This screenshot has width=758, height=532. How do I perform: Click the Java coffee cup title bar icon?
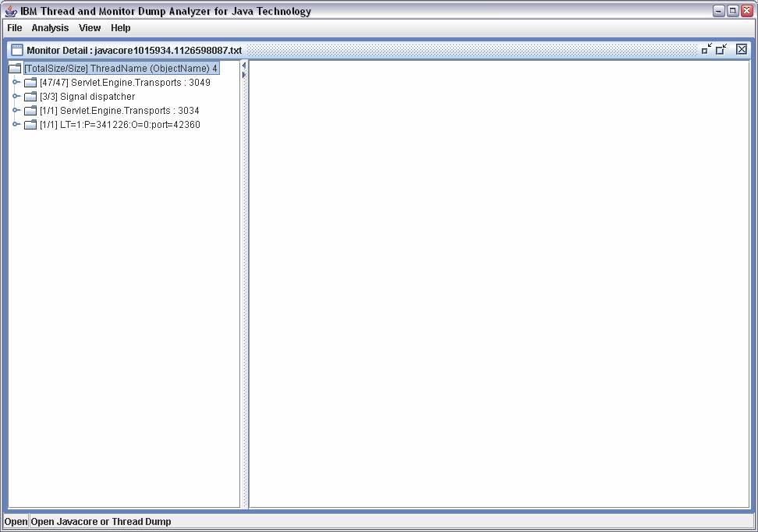click(11, 11)
